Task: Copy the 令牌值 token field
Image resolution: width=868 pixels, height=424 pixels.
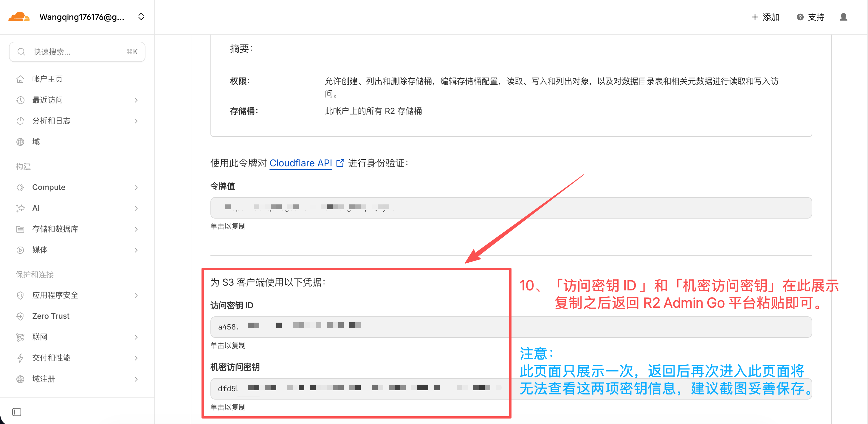Action: coord(511,208)
